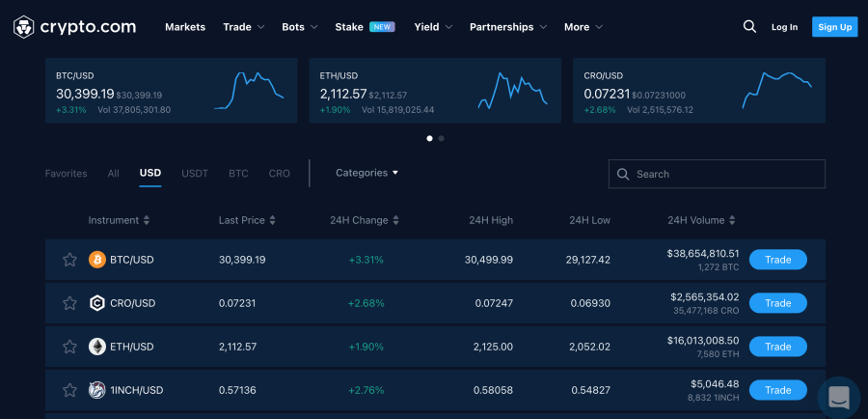868x419 pixels.
Task: Switch to the Favorites tab
Action: [x=66, y=174]
